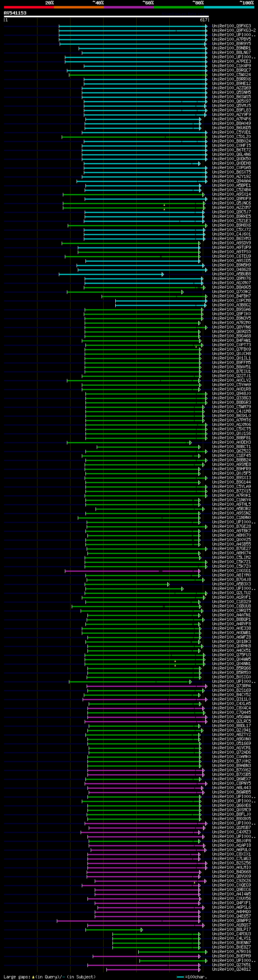Click the cyan ~100% identity legend segment
Screen dimensions: 258x980
point(229,7)
